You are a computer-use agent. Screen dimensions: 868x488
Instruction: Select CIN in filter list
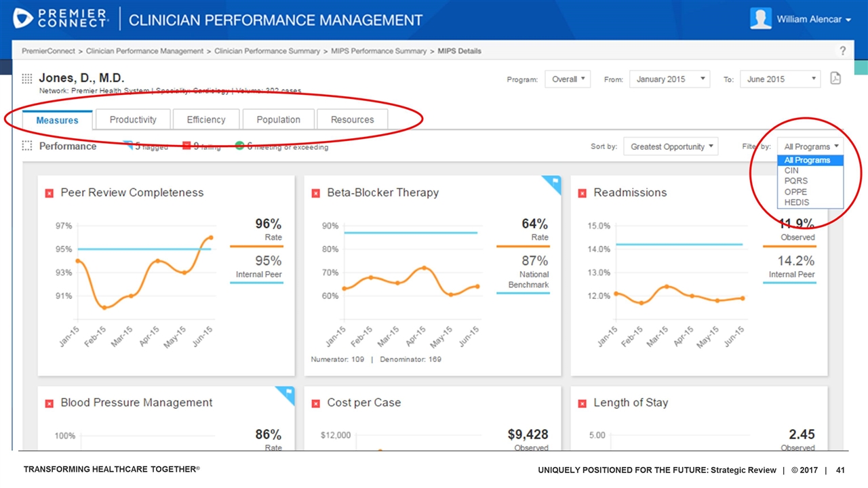click(810, 171)
